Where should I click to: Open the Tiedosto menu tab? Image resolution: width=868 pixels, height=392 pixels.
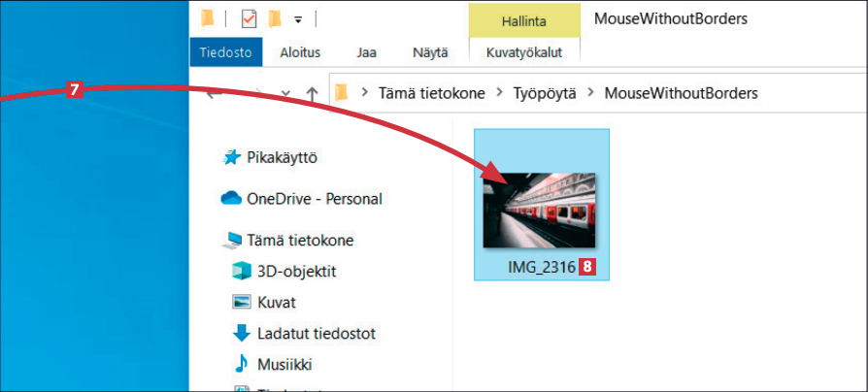coord(226,52)
